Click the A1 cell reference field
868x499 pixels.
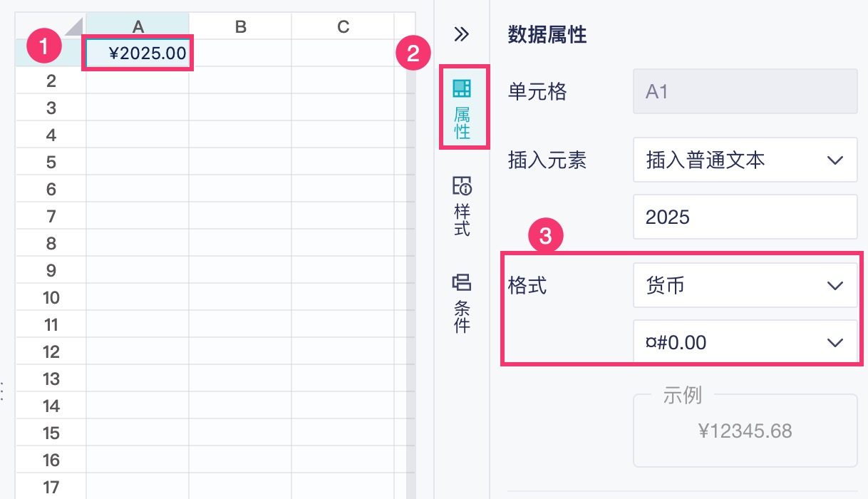point(745,92)
